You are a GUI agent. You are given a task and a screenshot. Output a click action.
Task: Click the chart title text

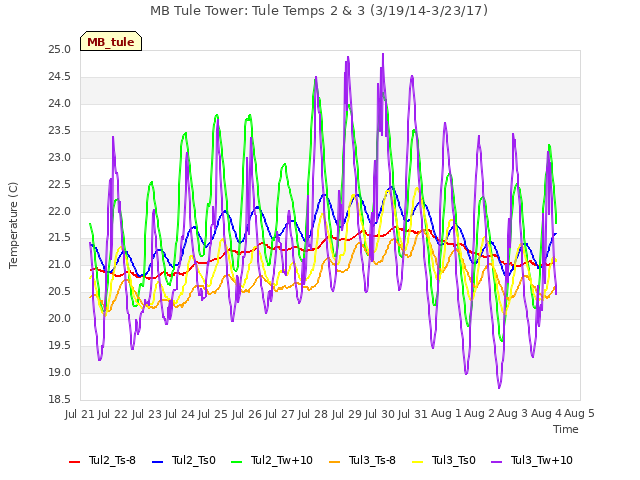319,11
